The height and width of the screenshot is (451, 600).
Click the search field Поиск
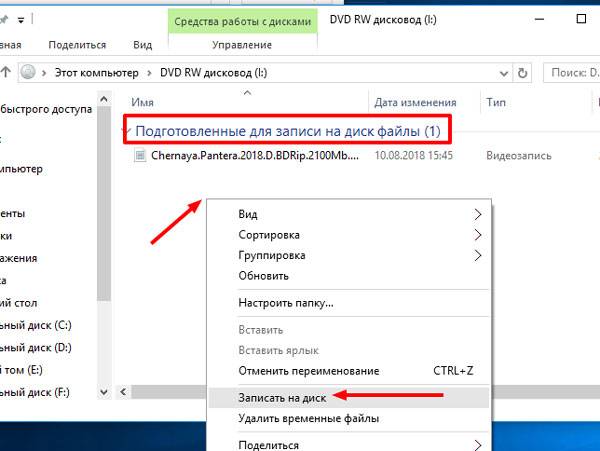click(572, 72)
